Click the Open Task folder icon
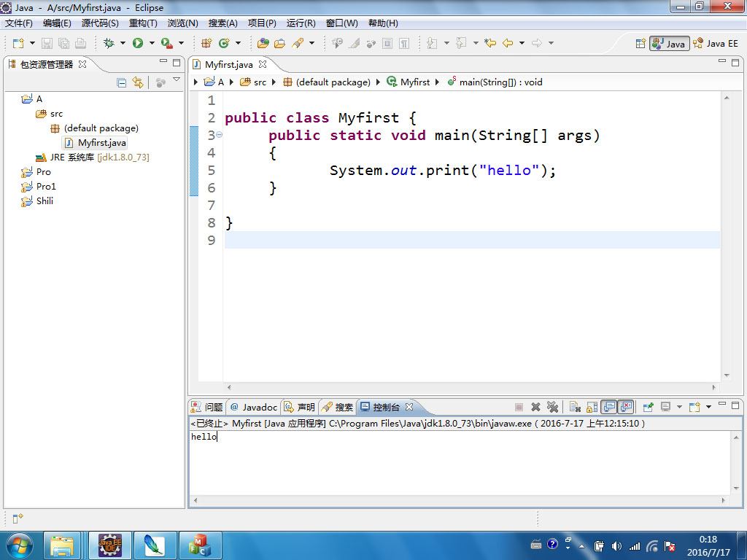The image size is (747, 560). (x=279, y=43)
